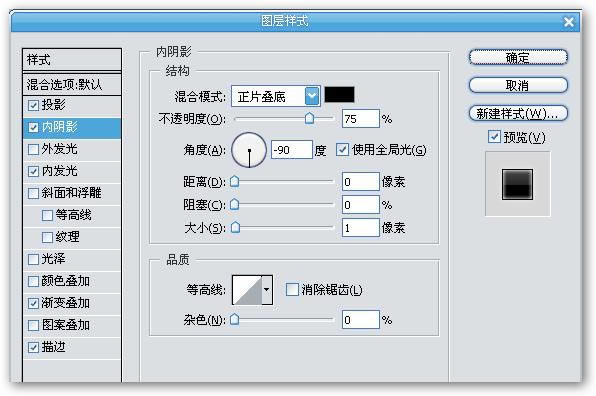Select the 描边 row label
Viewport: 596px width, 396px height.
pos(54,347)
